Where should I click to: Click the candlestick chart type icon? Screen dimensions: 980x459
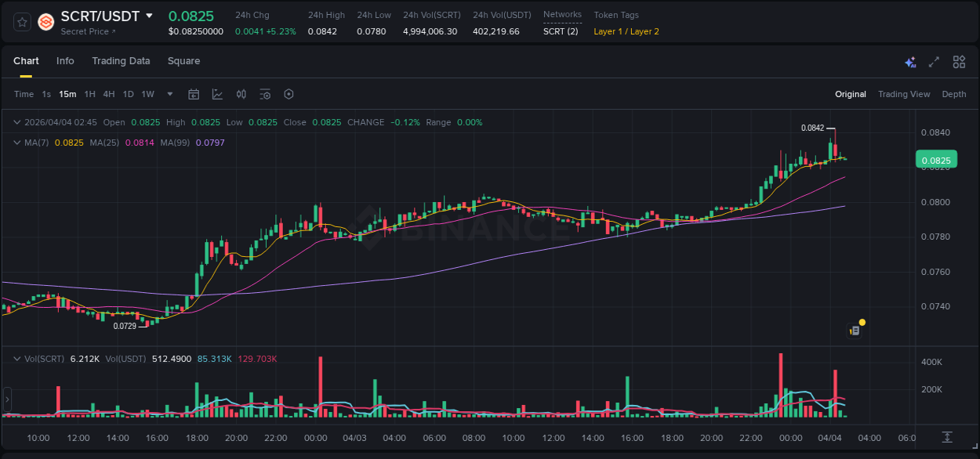(241, 94)
